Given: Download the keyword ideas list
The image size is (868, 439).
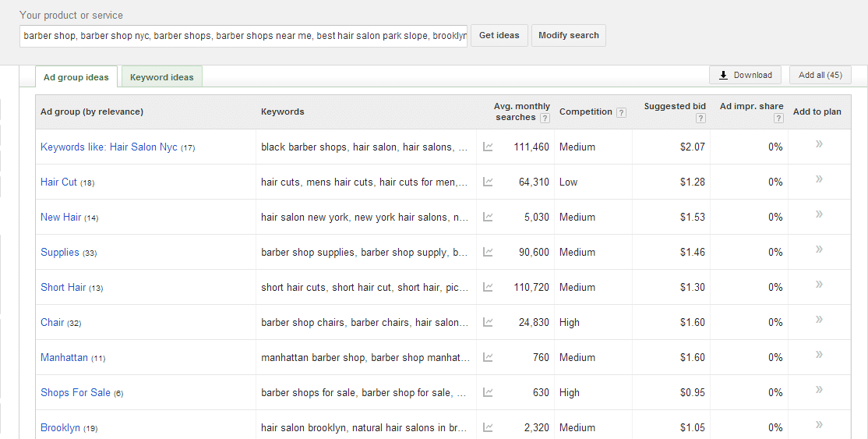Looking at the screenshot, I should point(745,75).
